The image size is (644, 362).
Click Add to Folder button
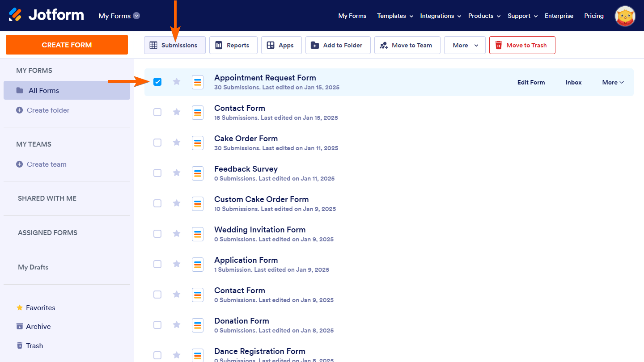[x=338, y=45]
